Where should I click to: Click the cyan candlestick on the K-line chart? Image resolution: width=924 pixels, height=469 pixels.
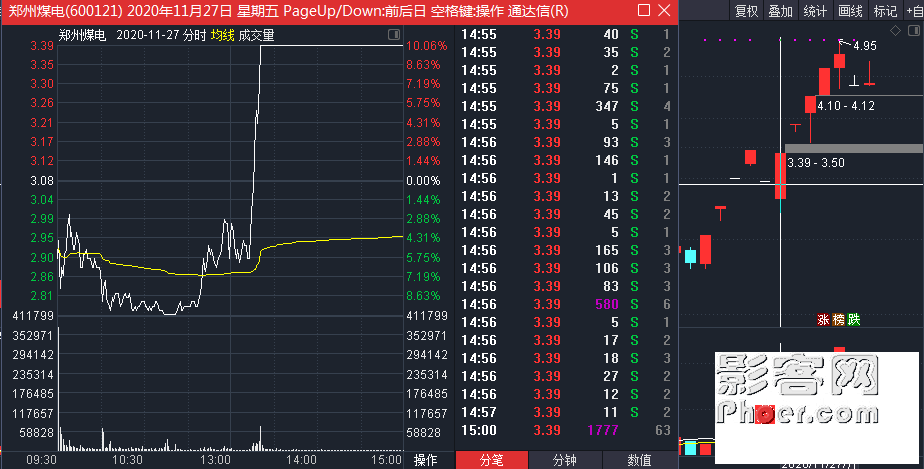[690, 256]
